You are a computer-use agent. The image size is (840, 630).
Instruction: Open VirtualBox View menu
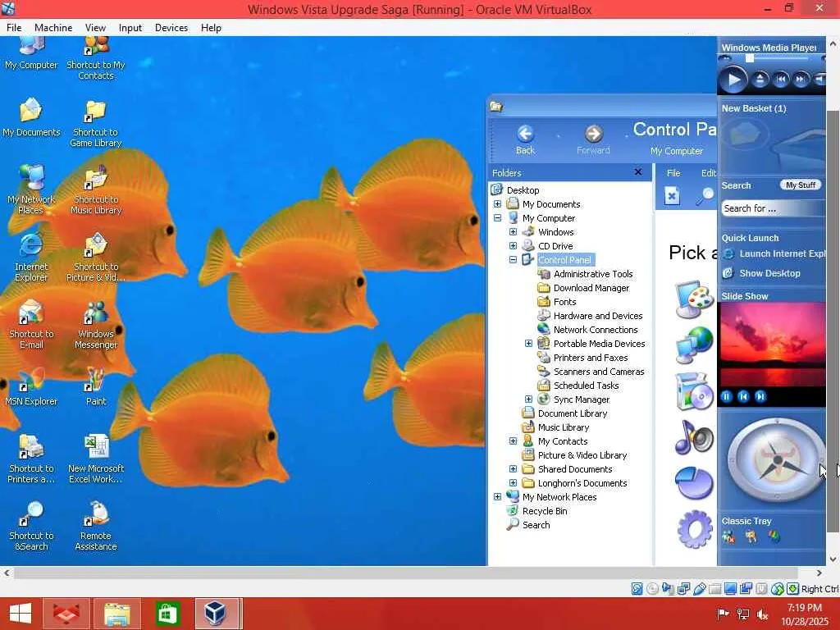pos(95,28)
